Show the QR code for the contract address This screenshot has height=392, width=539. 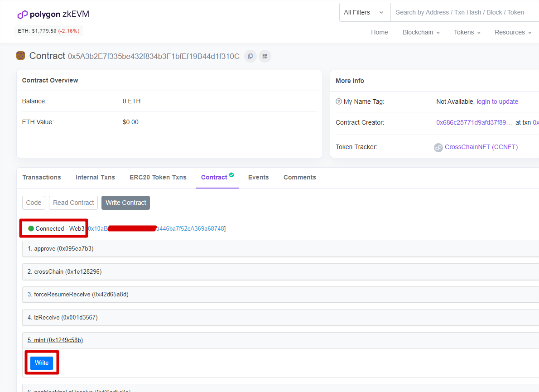pyautogui.click(x=265, y=56)
